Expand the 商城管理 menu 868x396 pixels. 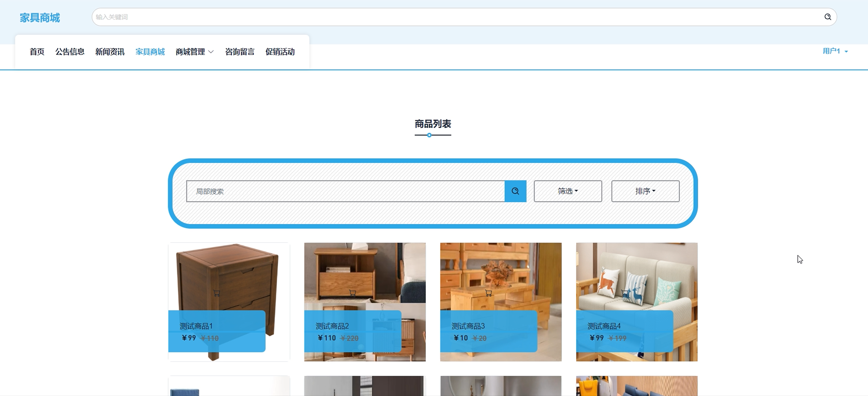[195, 52]
